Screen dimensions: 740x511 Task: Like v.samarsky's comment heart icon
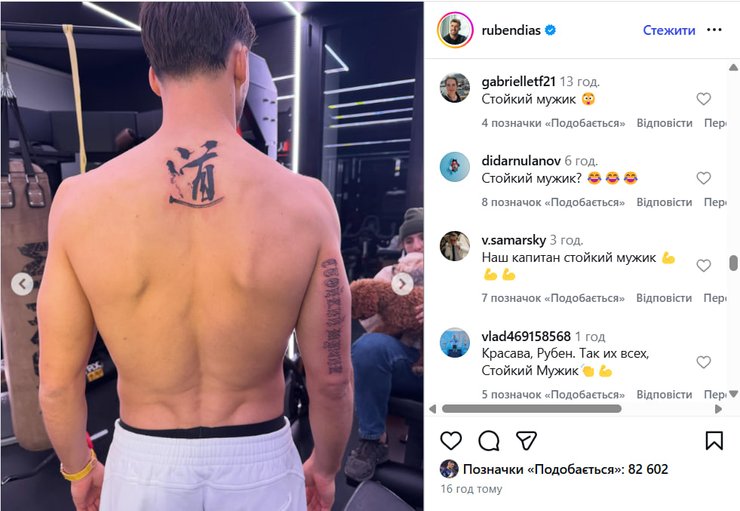point(704,266)
